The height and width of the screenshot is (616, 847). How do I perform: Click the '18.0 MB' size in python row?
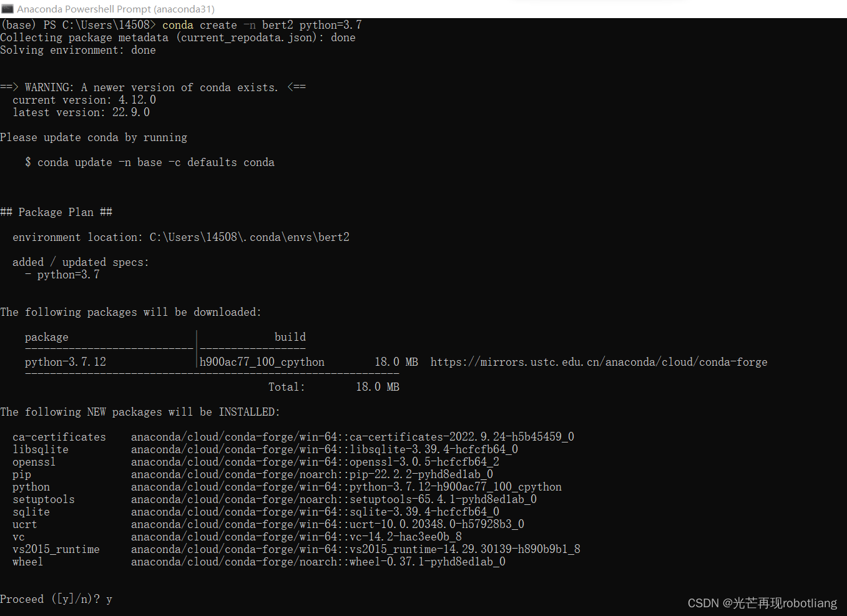(x=396, y=362)
